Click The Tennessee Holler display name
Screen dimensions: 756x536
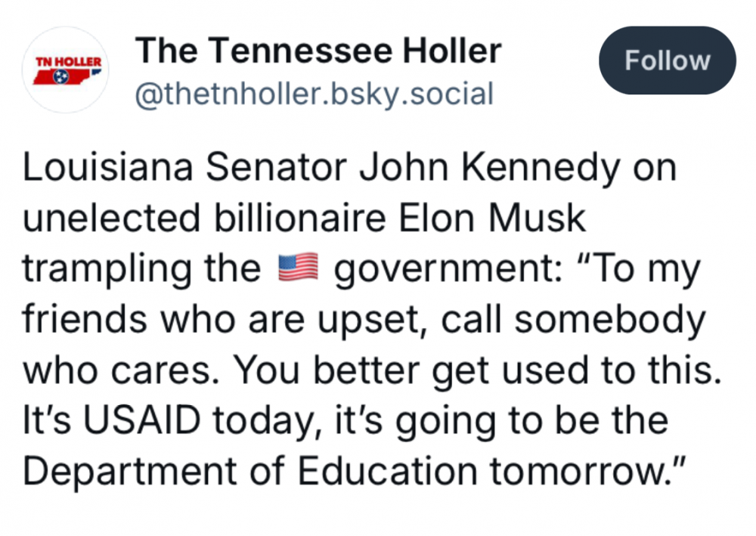[x=318, y=51]
